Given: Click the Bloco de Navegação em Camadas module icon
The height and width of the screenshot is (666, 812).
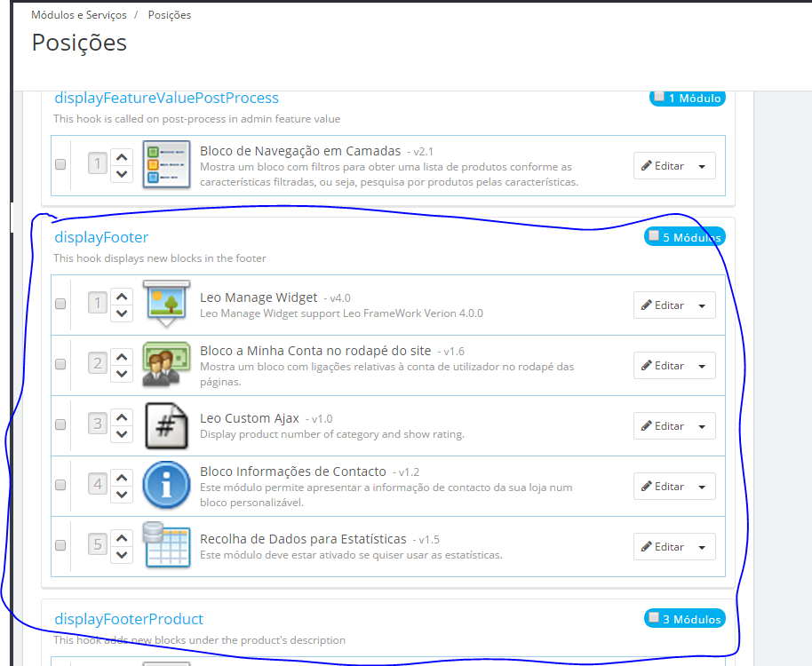Looking at the screenshot, I should (166, 164).
